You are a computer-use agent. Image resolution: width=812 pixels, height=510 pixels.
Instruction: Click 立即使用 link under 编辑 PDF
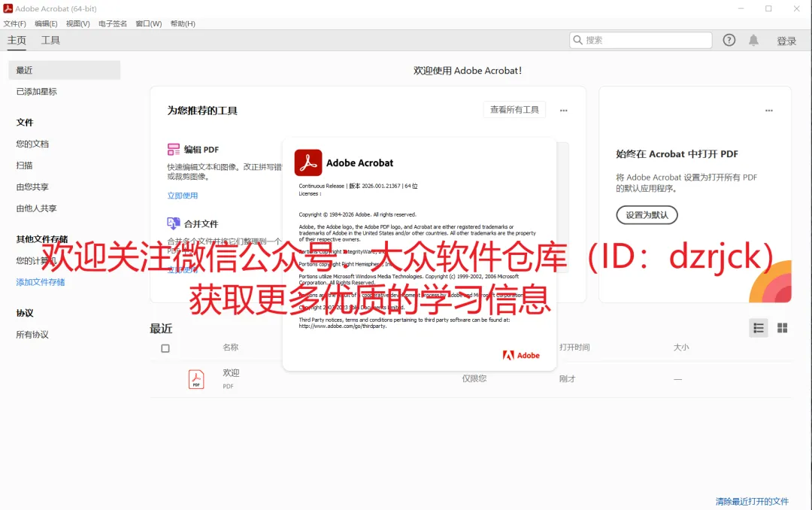click(x=182, y=196)
